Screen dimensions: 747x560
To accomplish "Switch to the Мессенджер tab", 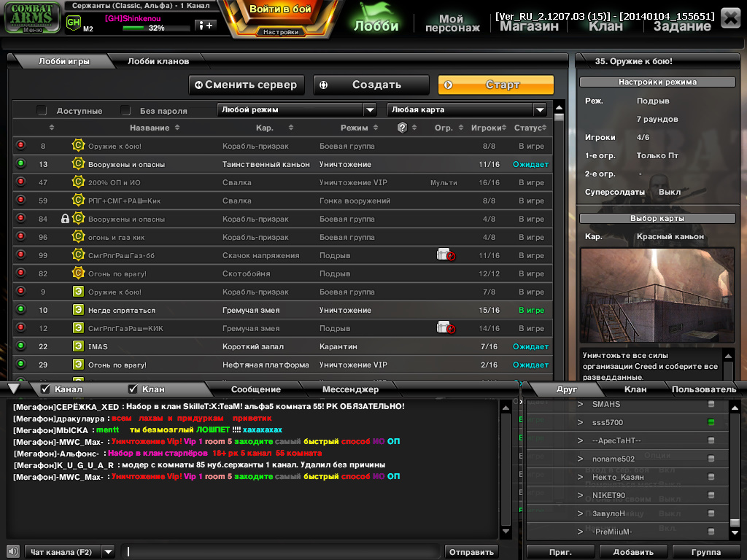I will [350, 389].
